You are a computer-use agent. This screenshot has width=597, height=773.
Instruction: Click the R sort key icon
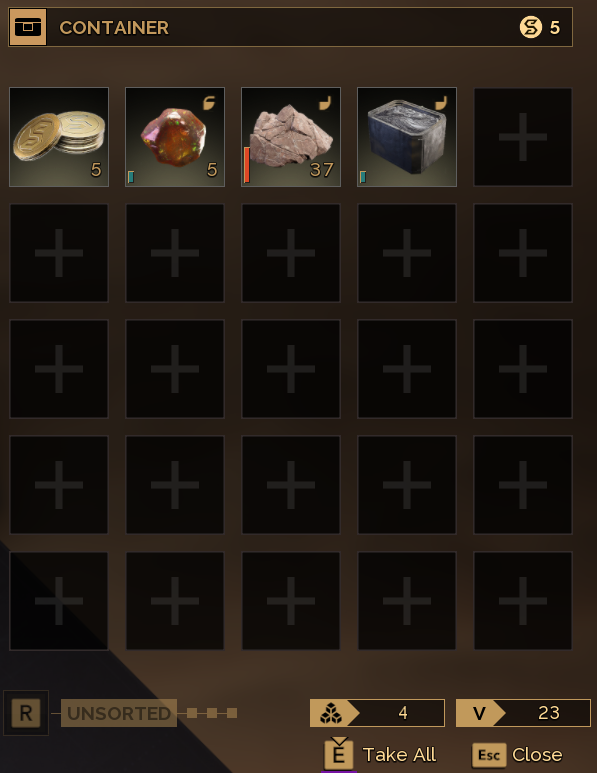[26, 713]
